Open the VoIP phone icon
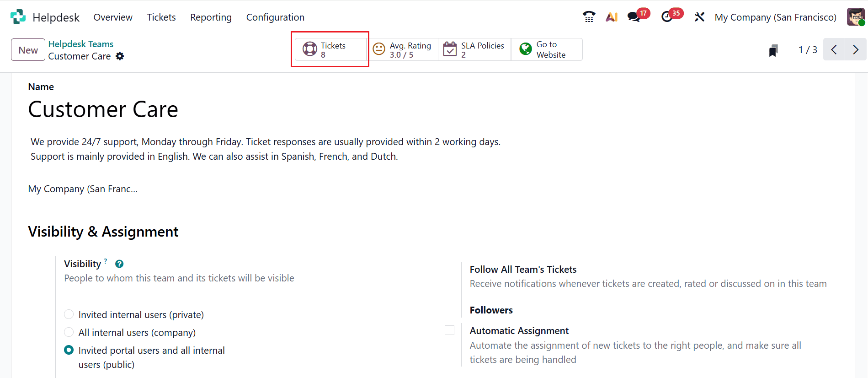This screenshot has height=378, width=868. [589, 17]
